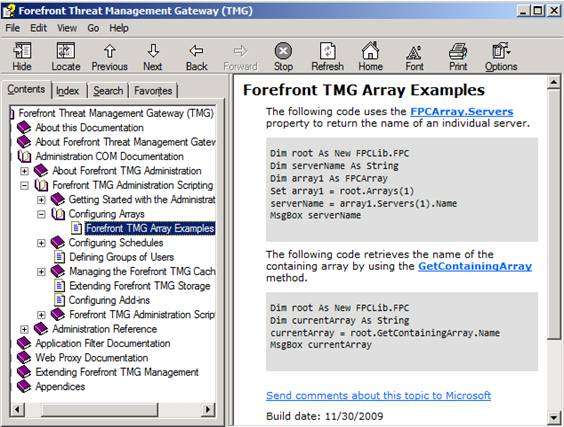Expand About Forefront TMG Administration node
The image size is (564, 427).
tap(24, 171)
